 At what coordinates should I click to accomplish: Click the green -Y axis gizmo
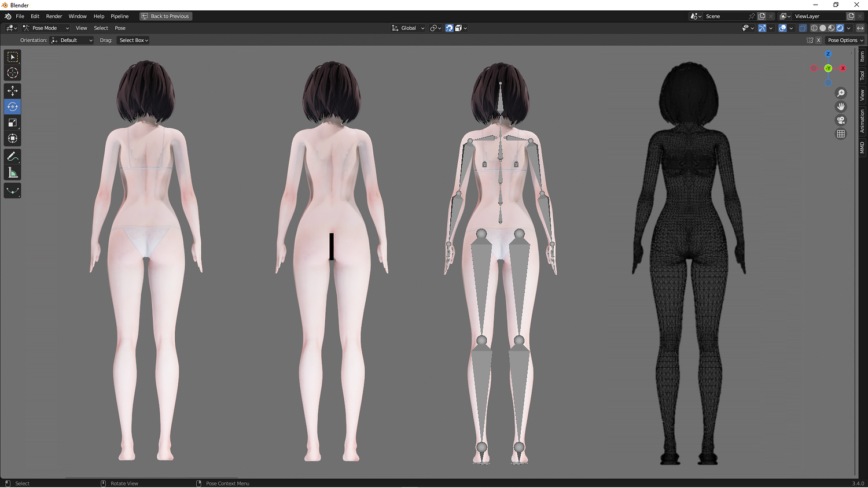(x=828, y=68)
